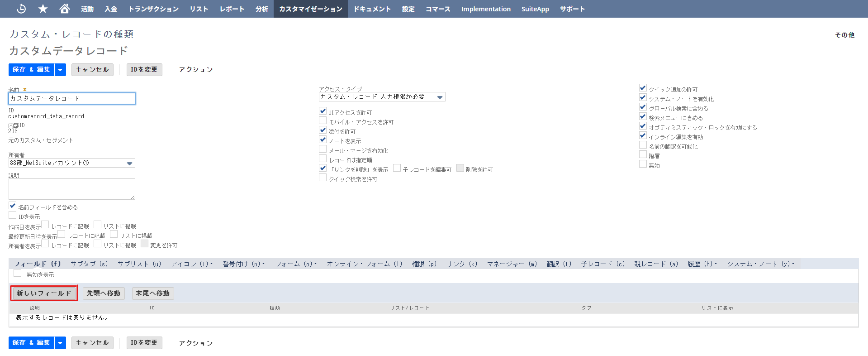868x356 pixels.
Task: Toggle クイック検索を許可 checkbox
Action: click(323, 178)
